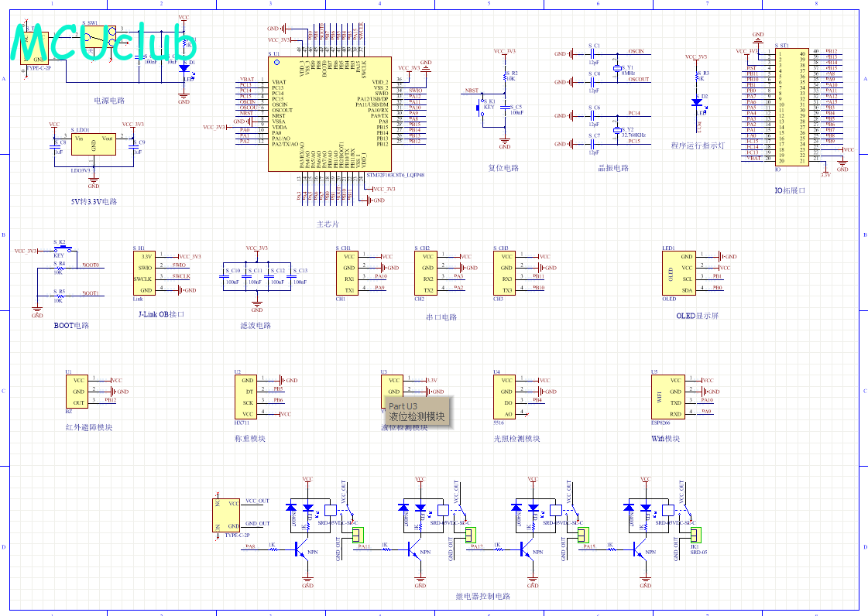Select the S_CH3 serial connector block
Viewport: 868px width, 616px height.
pyautogui.click(x=505, y=273)
